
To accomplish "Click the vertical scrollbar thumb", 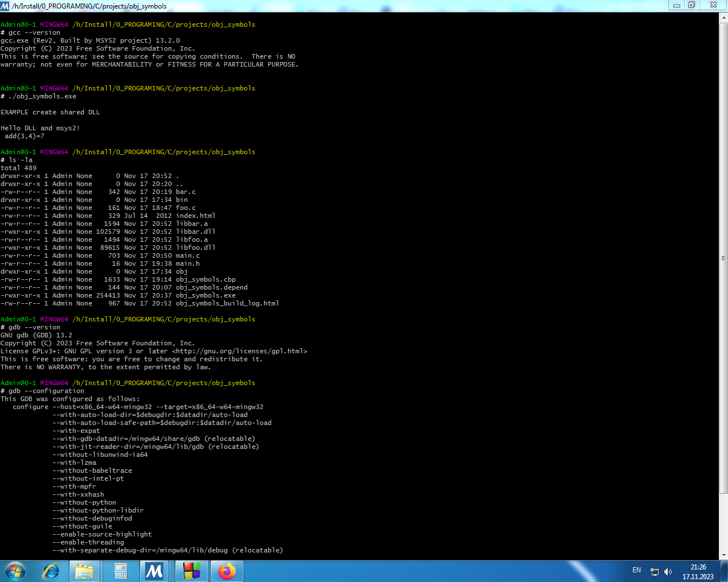I will click(x=724, y=258).
